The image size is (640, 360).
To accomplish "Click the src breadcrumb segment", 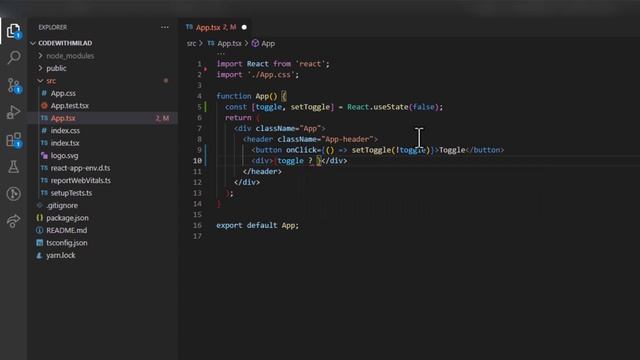I will click(191, 43).
